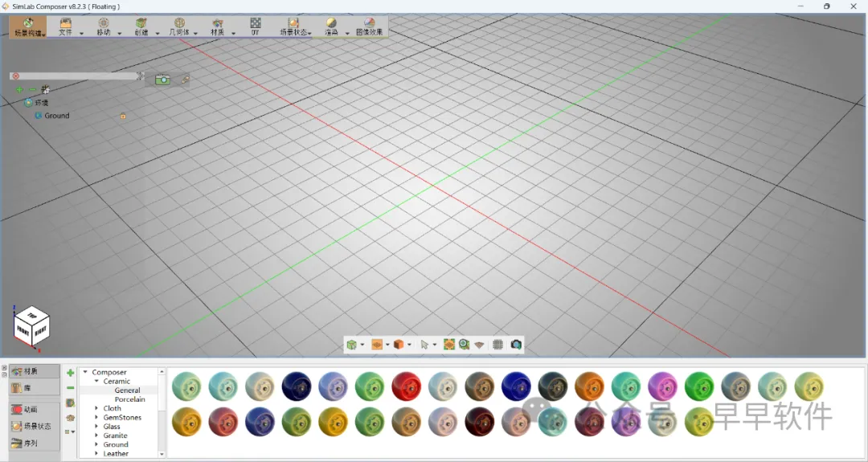The width and height of the screenshot is (868, 462).
Task: Click the snapshot camera icon
Action: pyautogui.click(x=516, y=345)
